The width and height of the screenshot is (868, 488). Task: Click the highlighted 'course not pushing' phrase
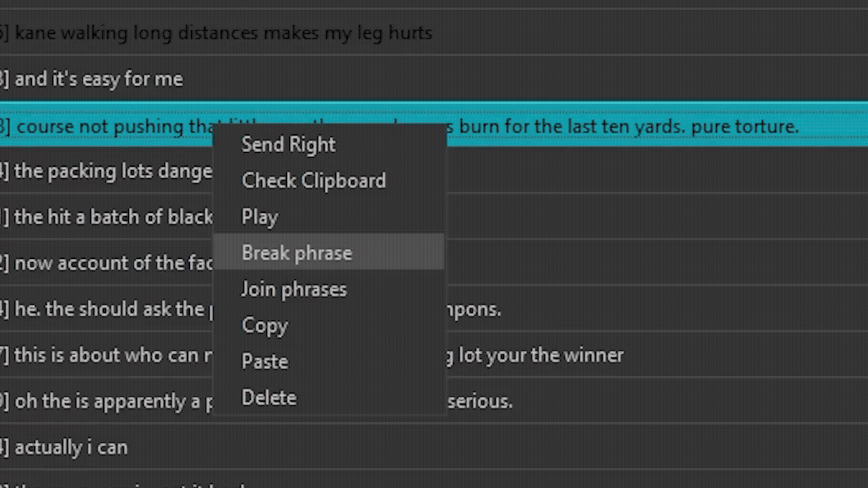coord(108,127)
